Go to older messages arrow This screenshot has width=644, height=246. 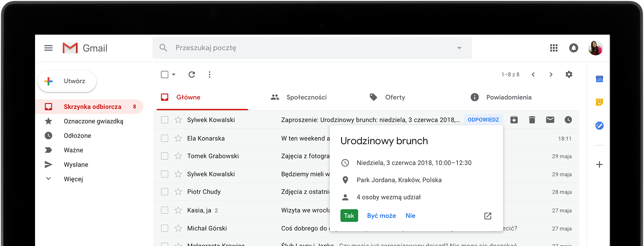click(x=551, y=74)
